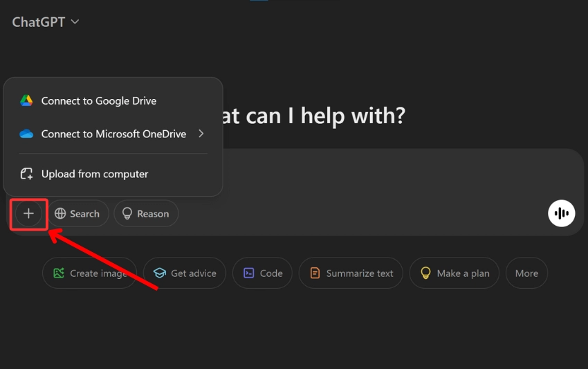
Task: Start voice mode with waveform button
Action: [x=562, y=213]
